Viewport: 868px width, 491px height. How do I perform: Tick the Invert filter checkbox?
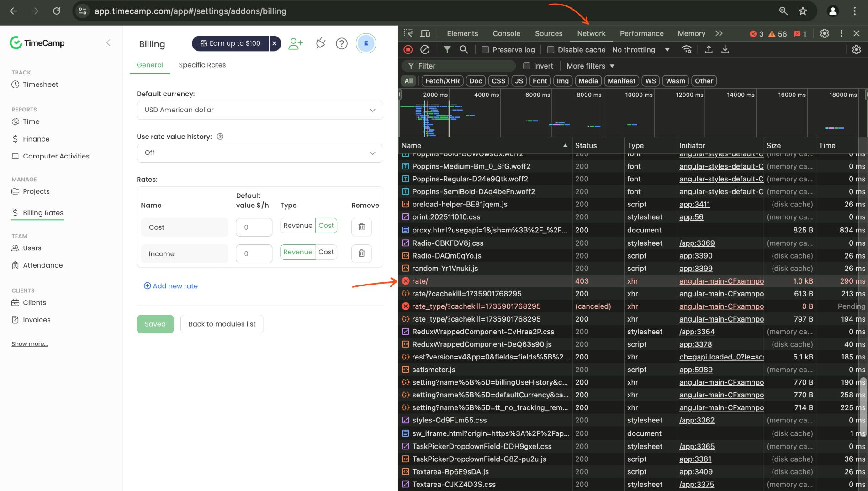click(527, 66)
